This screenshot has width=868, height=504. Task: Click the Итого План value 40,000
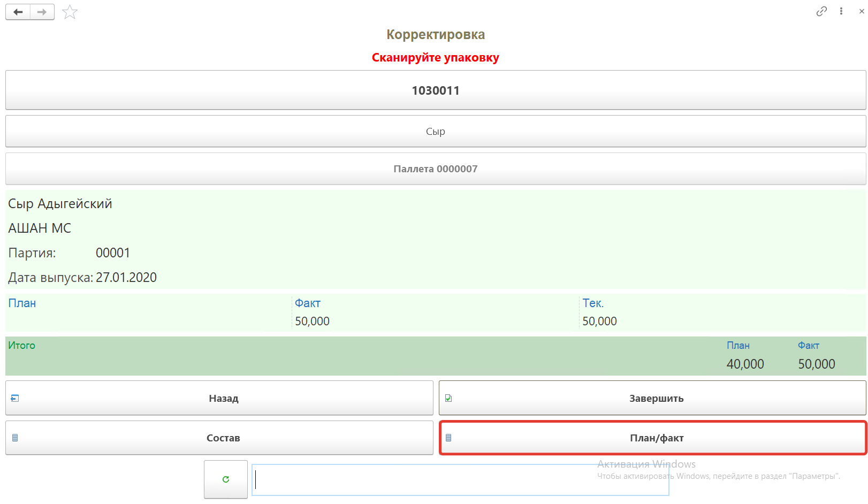pyautogui.click(x=745, y=364)
